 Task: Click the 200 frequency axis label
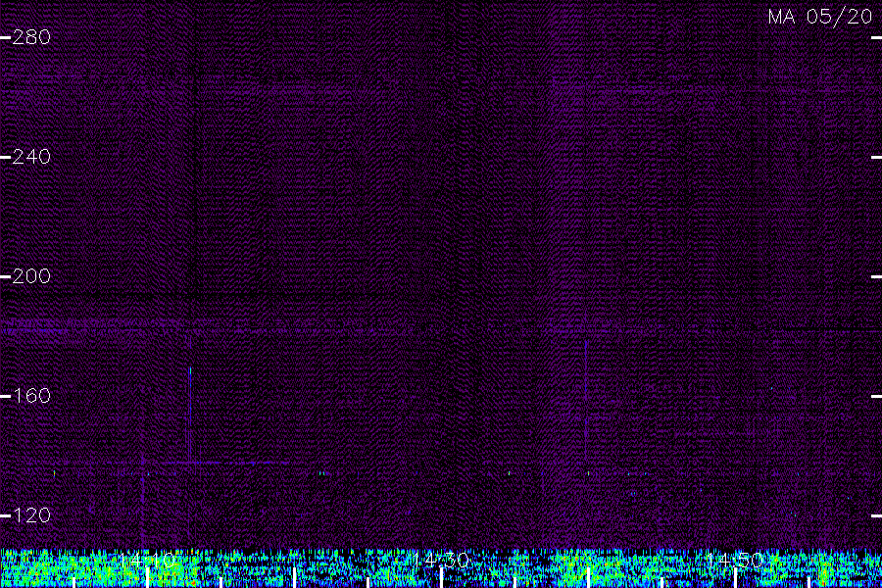point(31,276)
